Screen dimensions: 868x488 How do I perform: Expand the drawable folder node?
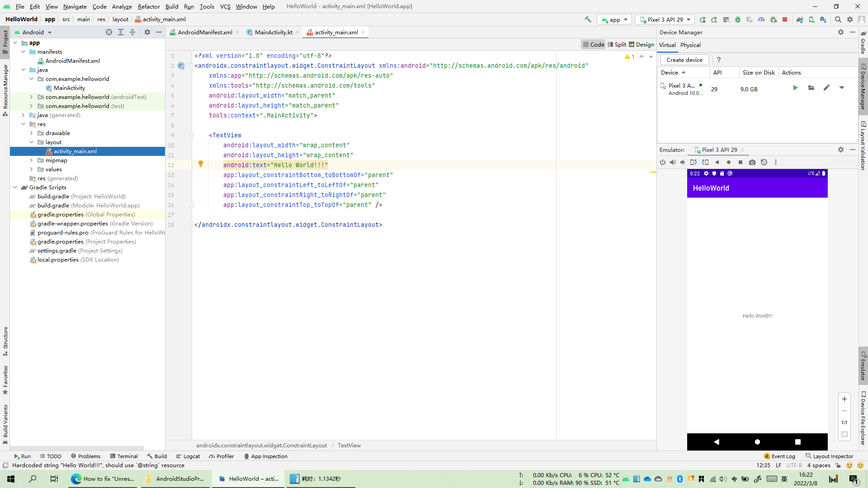point(31,133)
